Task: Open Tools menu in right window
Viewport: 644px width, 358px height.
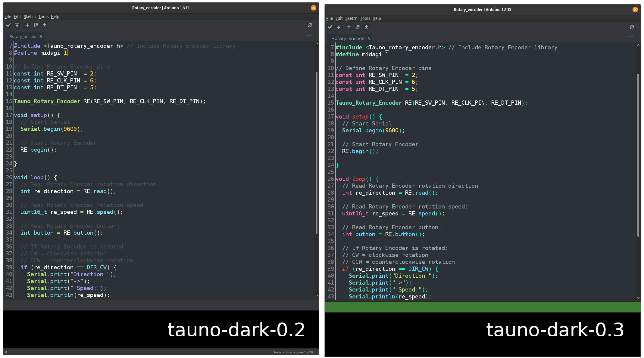Action: (365, 18)
